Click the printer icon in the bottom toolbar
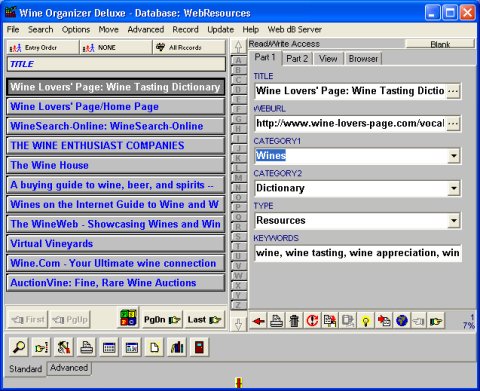 coord(87,347)
